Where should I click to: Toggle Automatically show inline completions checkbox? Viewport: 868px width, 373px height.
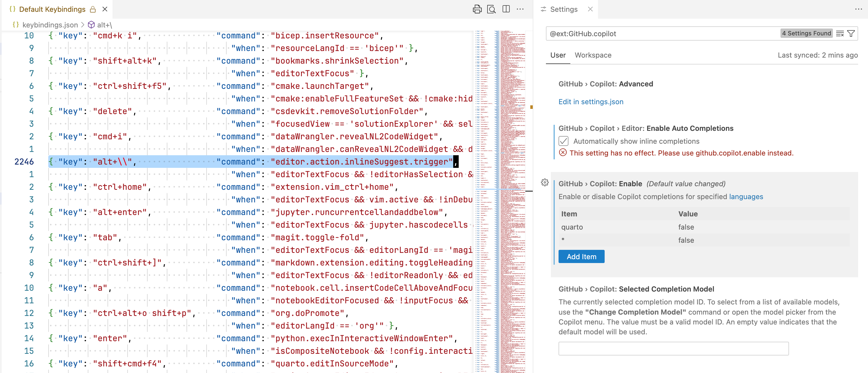[563, 141]
